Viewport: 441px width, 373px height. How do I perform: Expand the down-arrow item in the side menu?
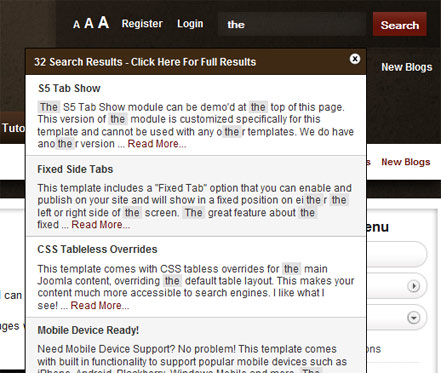(414, 318)
